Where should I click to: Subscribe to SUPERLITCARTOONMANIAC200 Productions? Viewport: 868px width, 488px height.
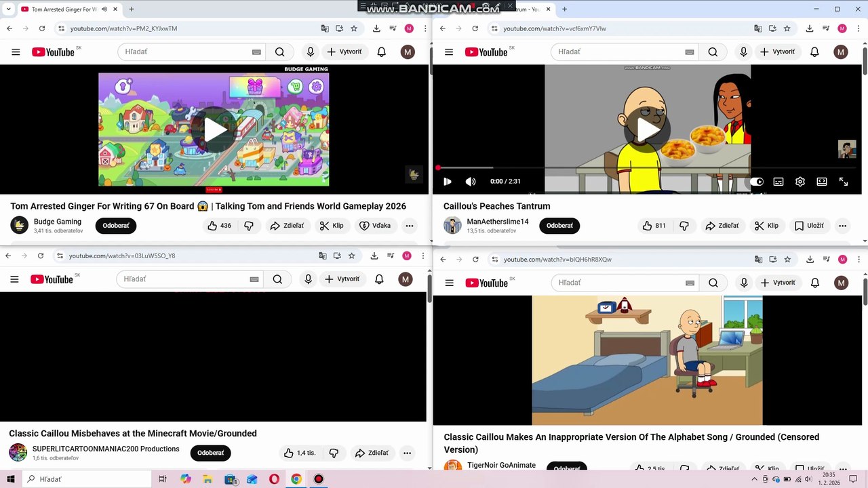210,453
